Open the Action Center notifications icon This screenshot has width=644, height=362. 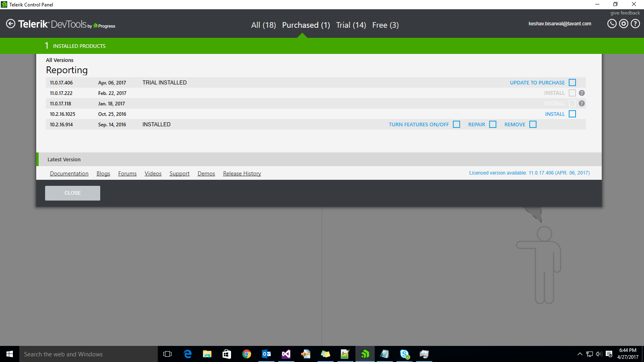(x=609, y=354)
